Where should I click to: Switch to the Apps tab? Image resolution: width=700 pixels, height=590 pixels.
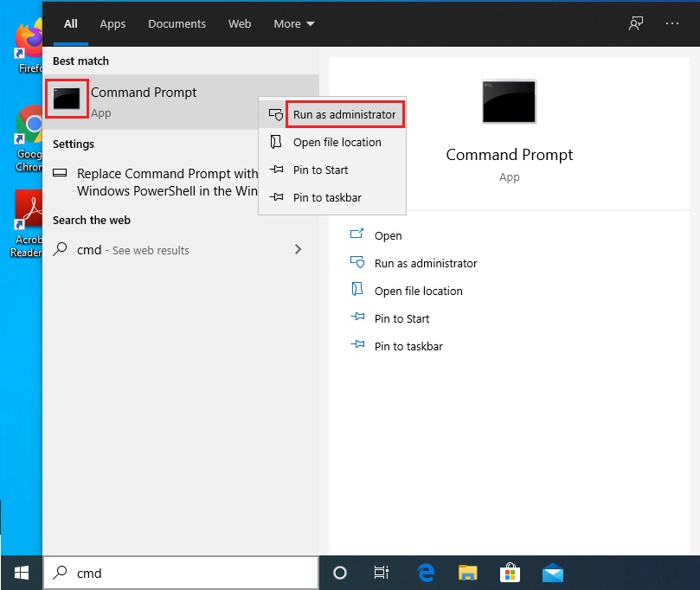point(112,23)
